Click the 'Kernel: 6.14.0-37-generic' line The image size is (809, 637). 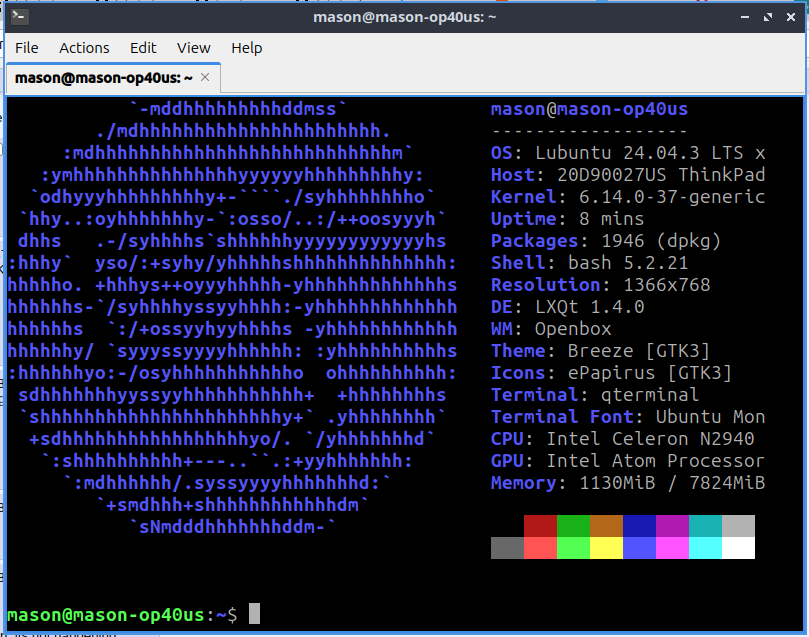[628, 197]
